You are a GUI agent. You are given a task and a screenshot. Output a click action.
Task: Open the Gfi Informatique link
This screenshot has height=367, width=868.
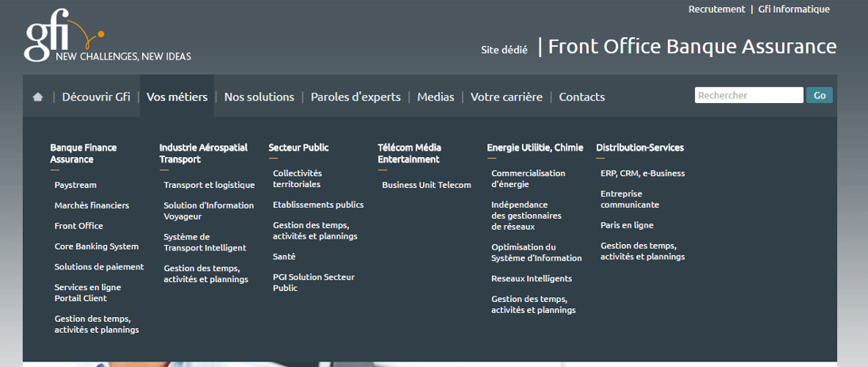click(794, 10)
